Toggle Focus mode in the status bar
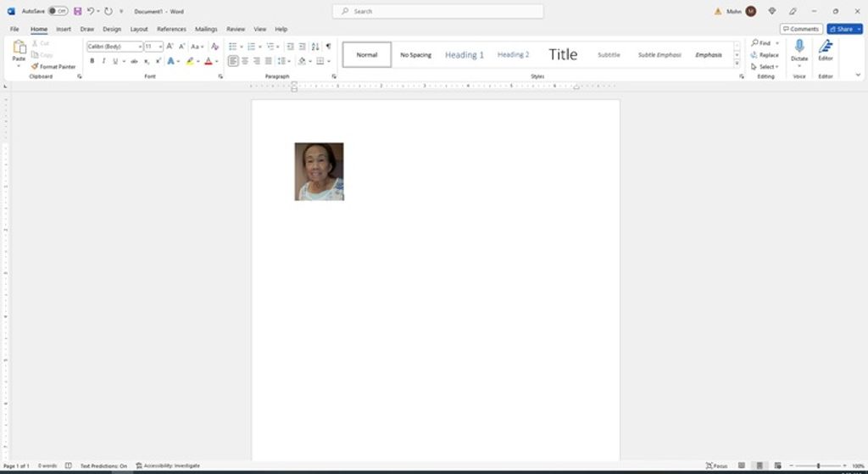Image resolution: width=868 pixels, height=474 pixels. 717,466
